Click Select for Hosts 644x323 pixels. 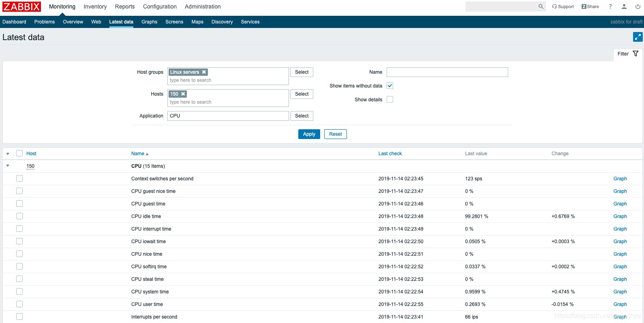[x=302, y=94]
